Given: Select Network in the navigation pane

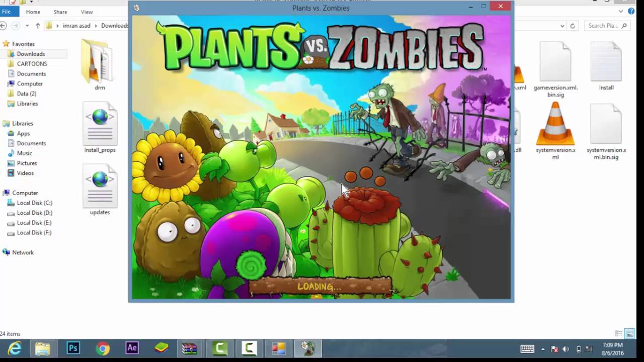Looking at the screenshot, I should pyautogui.click(x=23, y=252).
